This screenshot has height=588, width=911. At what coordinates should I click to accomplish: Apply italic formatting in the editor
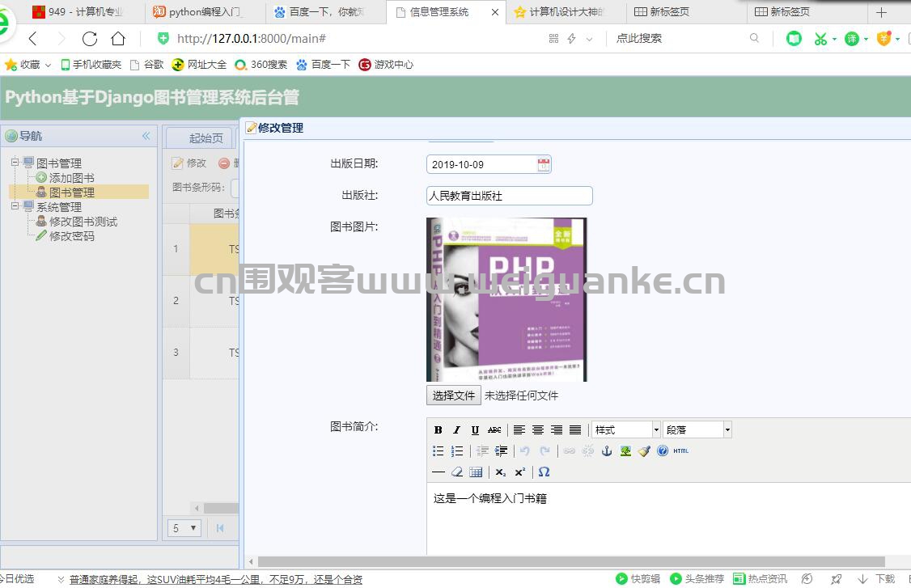coord(456,430)
